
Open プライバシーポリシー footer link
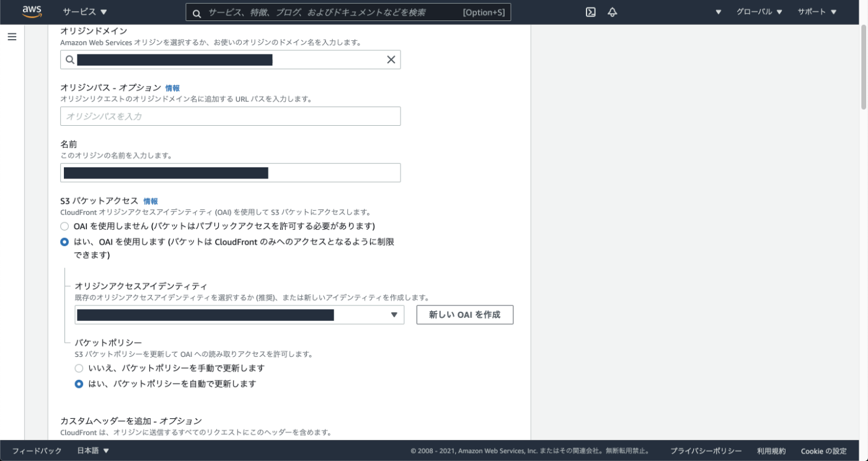coord(706,451)
